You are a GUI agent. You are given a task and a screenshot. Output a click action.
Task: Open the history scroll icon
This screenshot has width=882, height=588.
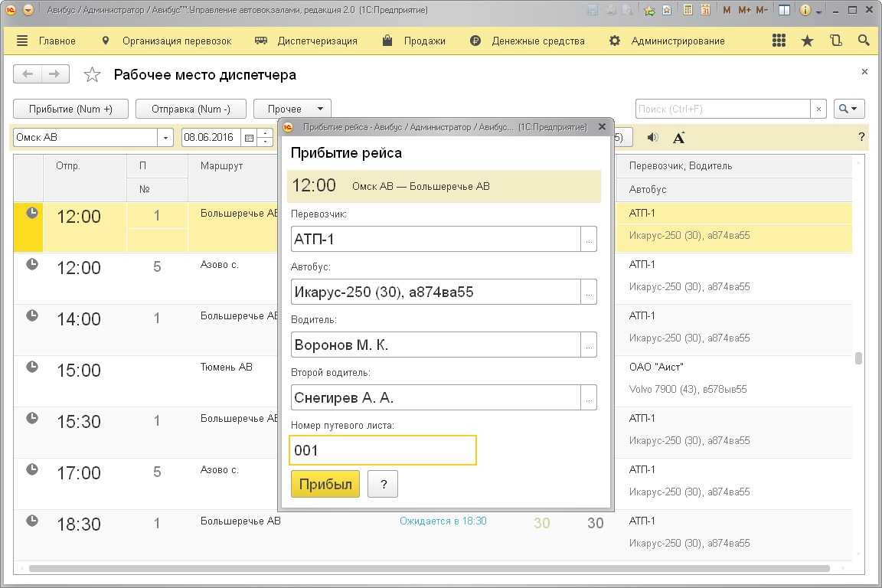(x=835, y=41)
